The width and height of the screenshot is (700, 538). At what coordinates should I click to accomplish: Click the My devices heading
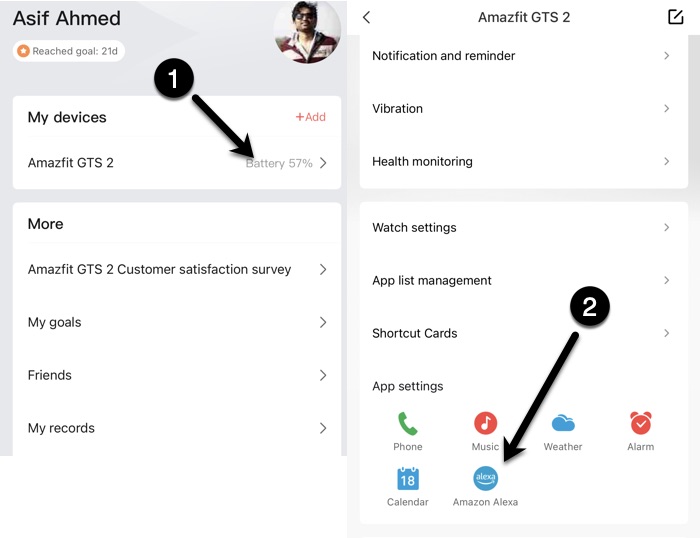67,117
